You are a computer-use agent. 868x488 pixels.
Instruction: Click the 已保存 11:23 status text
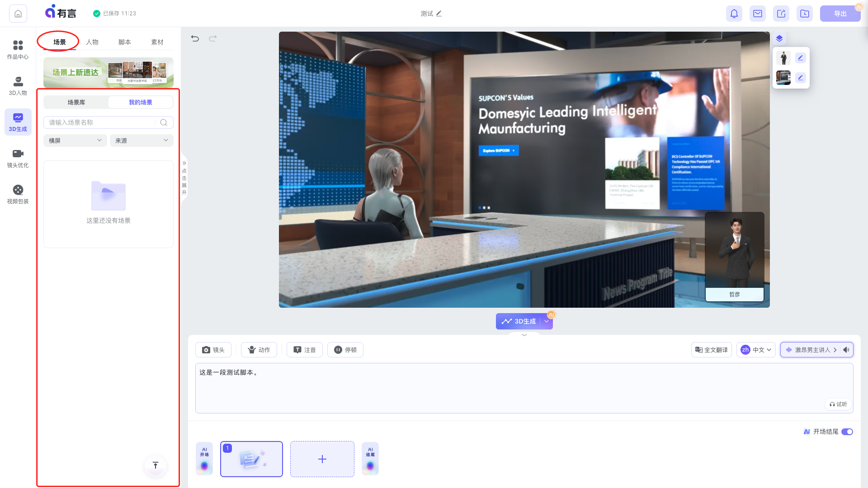point(119,14)
